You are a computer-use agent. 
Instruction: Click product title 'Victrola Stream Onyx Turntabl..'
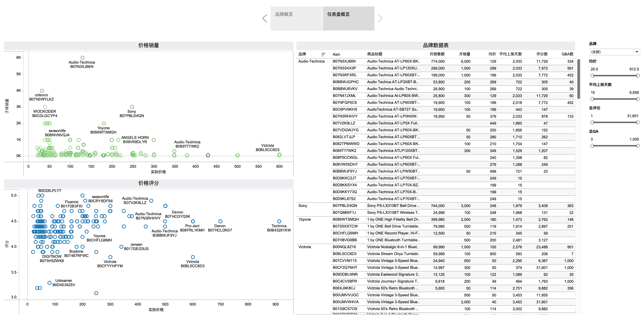pyautogui.click(x=394, y=254)
